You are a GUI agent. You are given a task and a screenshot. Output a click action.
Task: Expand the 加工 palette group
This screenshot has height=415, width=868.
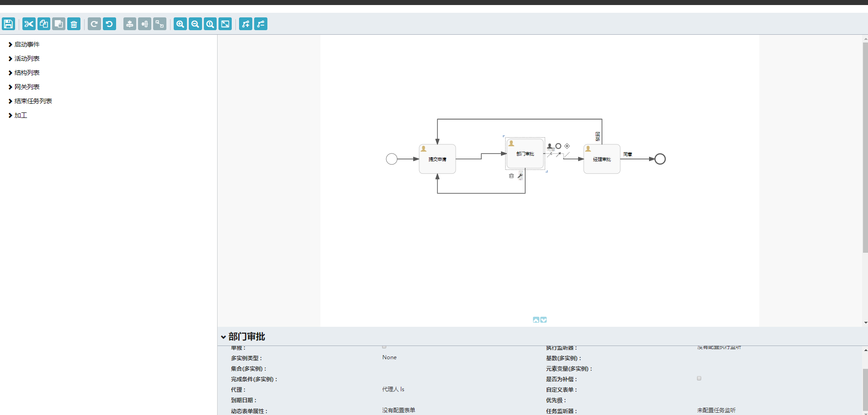click(x=18, y=115)
